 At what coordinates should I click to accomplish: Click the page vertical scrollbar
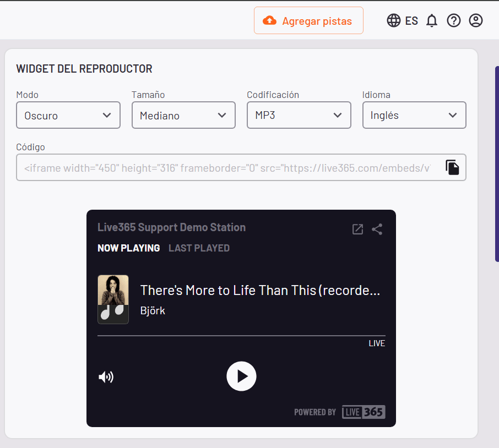497,164
